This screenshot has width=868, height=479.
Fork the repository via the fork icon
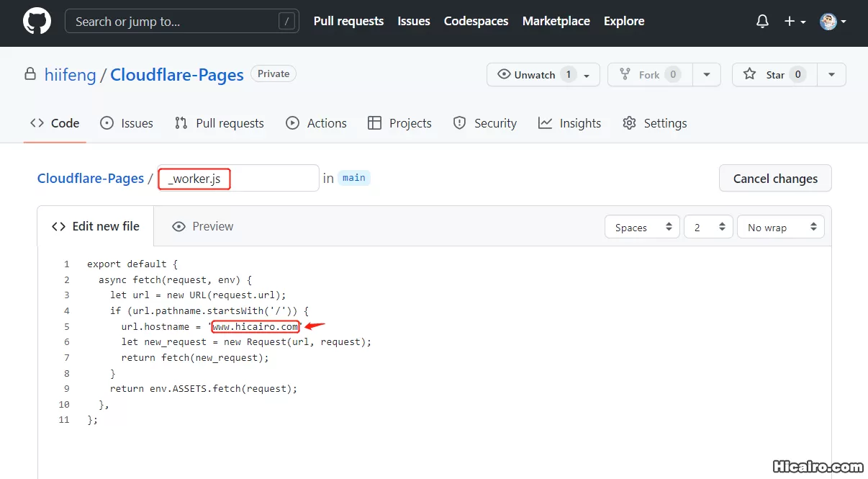tap(627, 74)
